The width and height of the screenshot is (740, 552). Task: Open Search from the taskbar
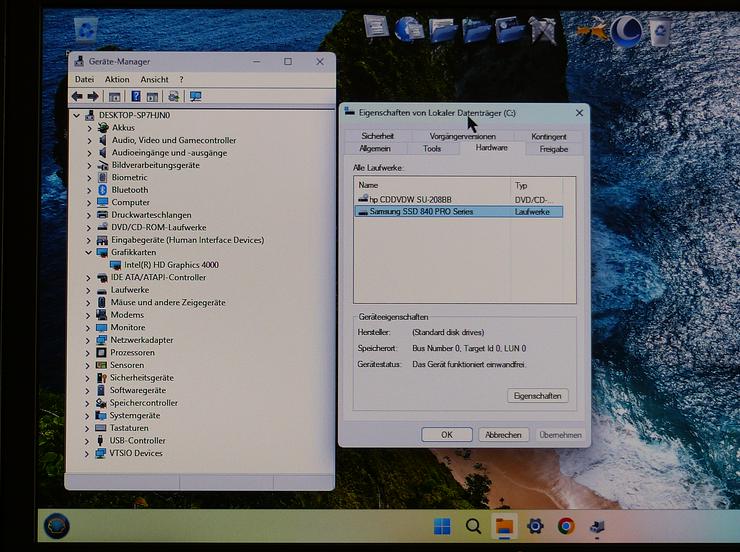tap(473, 526)
